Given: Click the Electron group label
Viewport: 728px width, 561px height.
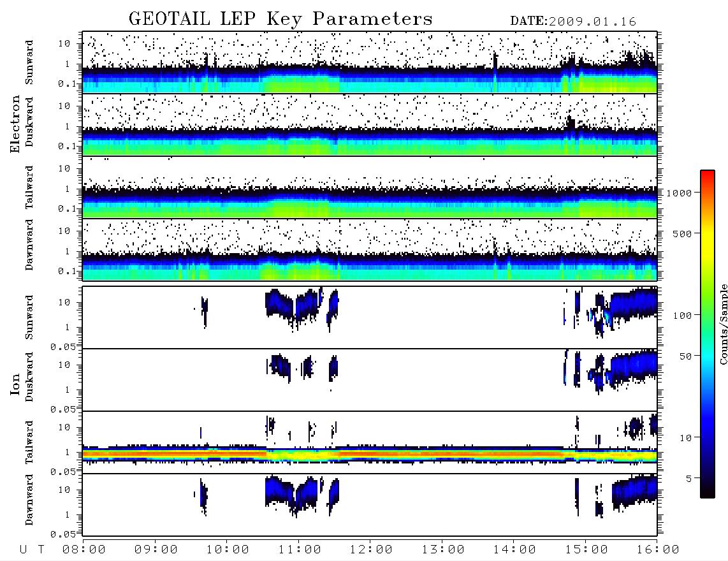Looking at the screenshot, I should click(15, 124).
